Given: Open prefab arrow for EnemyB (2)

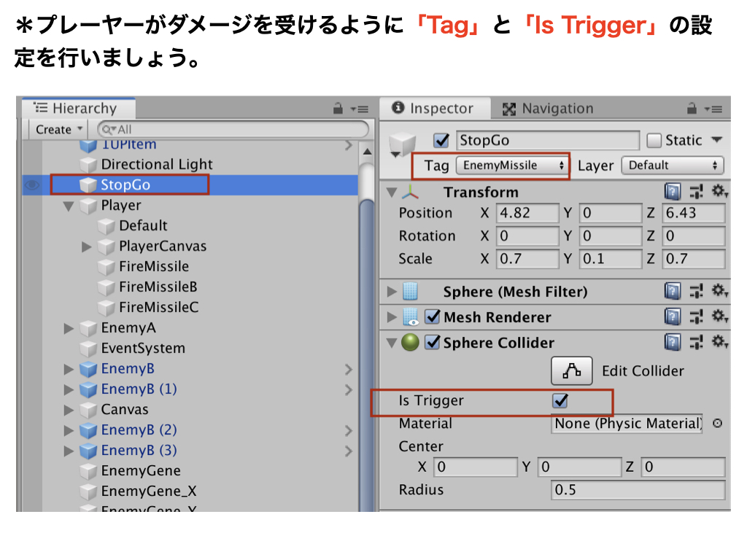Looking at the screenshot, I should [348, 430].
